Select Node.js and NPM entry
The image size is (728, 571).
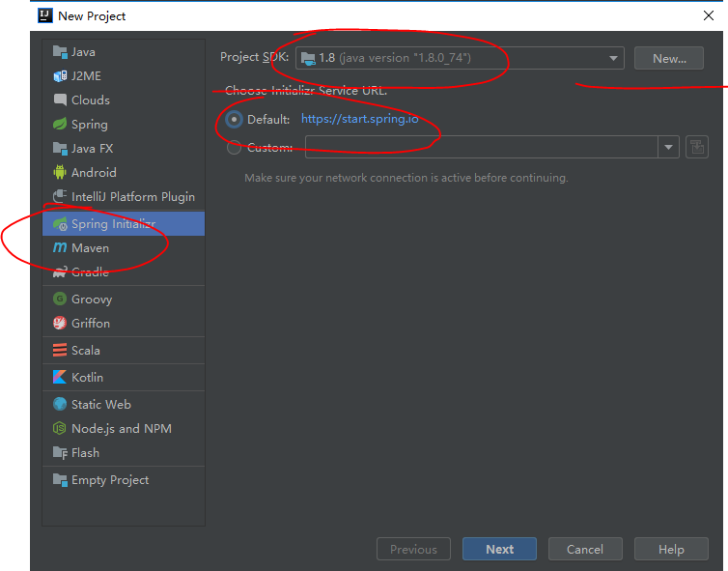[124, 428]
